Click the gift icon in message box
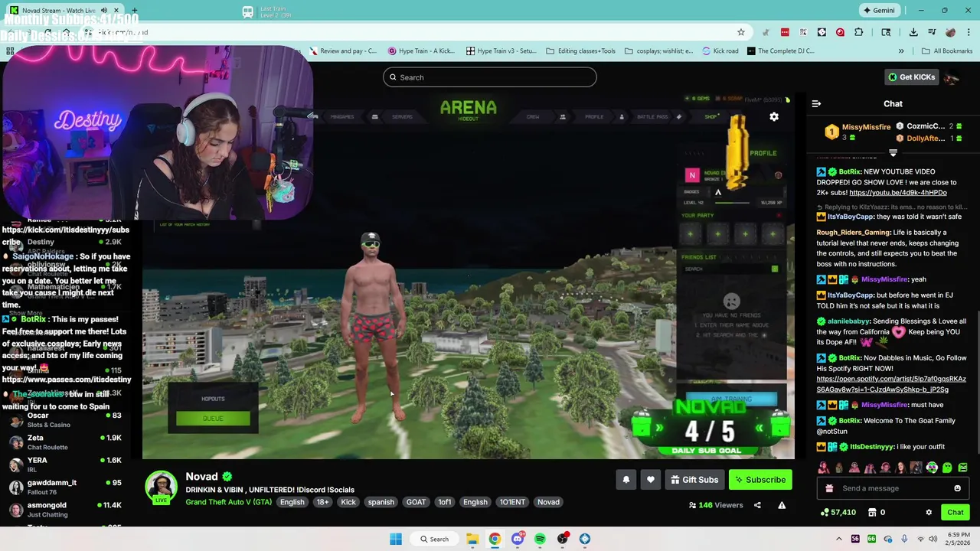This screenshot has width=980, height=551. [x=829, y=488]
